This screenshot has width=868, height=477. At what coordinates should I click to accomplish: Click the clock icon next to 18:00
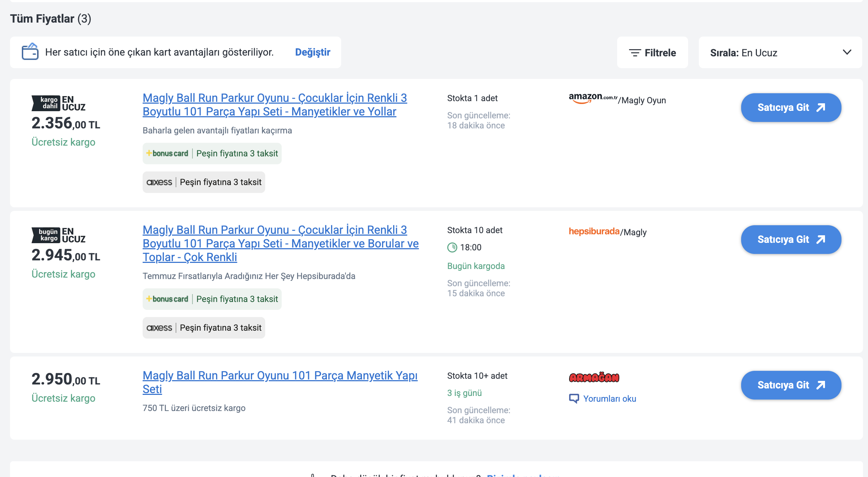pyautogui.click(x=452, y=247)
